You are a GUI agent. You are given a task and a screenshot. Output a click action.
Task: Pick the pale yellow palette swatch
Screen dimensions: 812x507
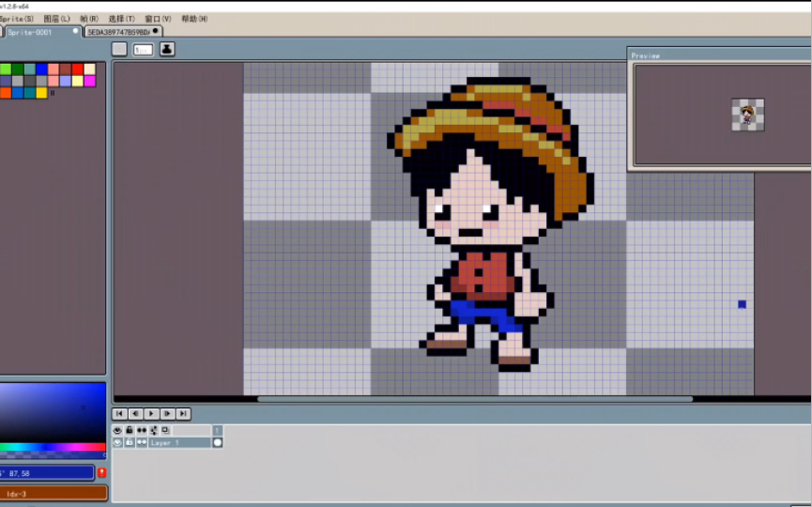[x=78, y=81]
